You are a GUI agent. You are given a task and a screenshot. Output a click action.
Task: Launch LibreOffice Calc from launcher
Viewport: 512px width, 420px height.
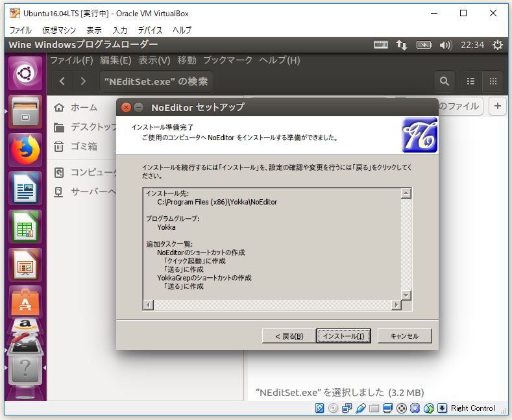pyautogui.click(x=25, y=227)
